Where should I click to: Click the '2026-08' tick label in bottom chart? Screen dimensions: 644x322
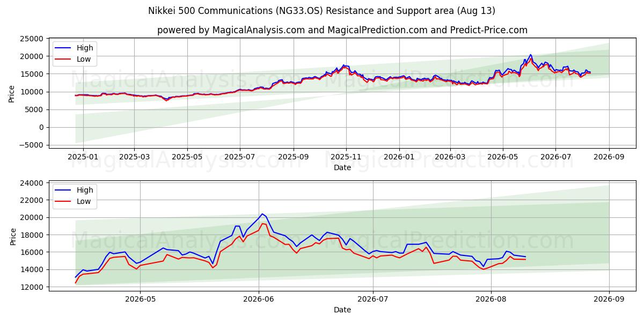[x=492, y=300]
